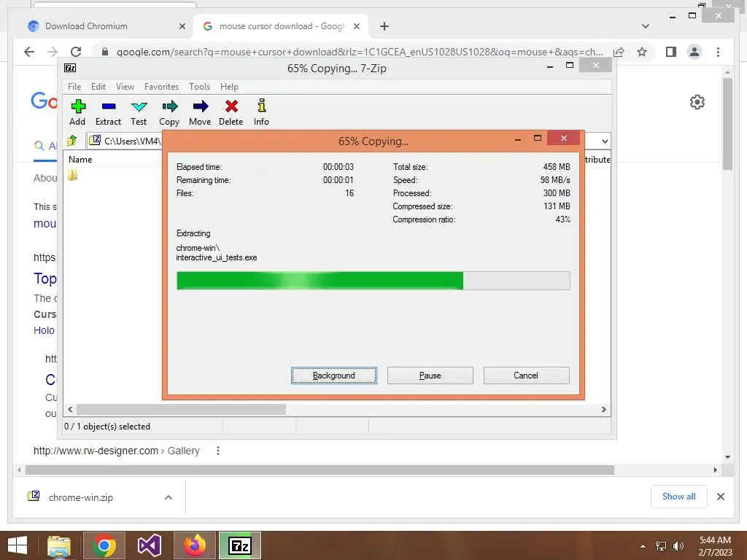The width and height of the screenshot is (747, 560).
Task: Click the up-folder icon beside the path box
Action: point(72,141)
